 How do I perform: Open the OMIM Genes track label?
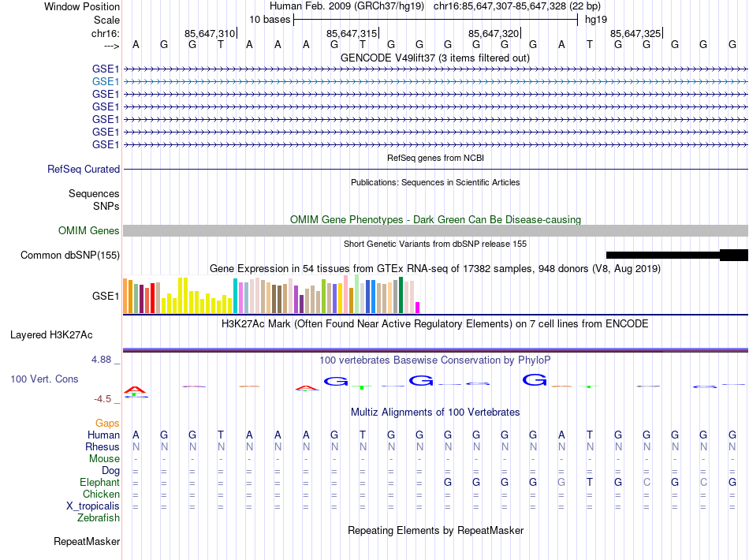pyautogui.click(x=89, y=231)
